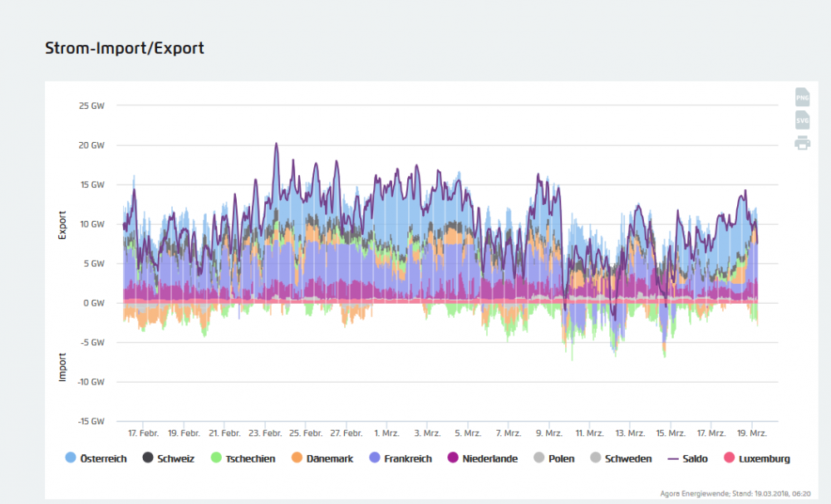Click the pink Luxemburg legend dot

point(730,458)
